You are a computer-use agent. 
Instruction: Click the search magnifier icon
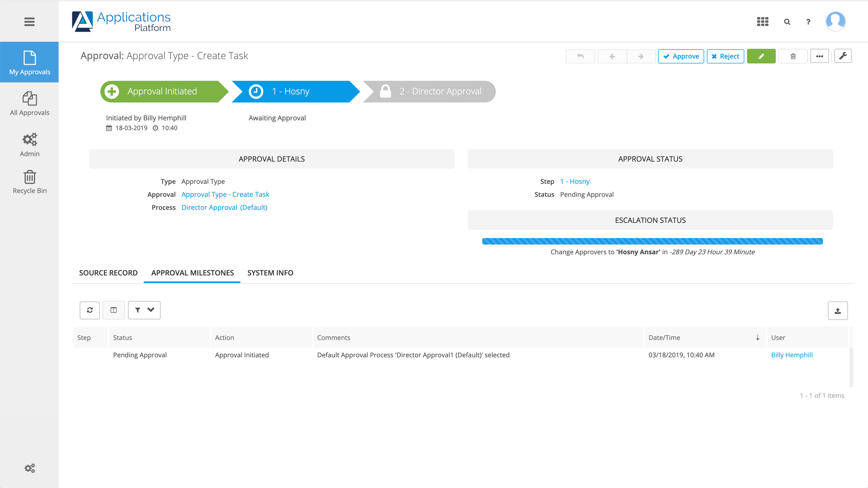787,22
